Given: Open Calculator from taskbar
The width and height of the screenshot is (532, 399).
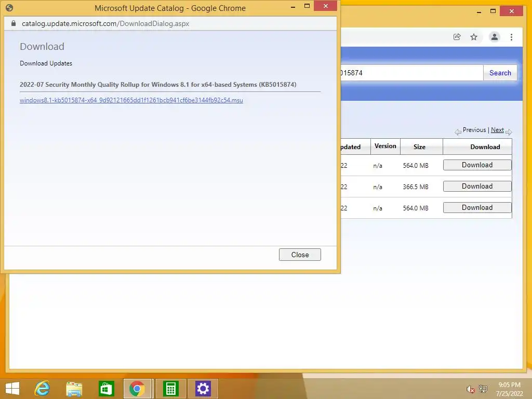Looking at the screenshot, I should click(170, 389).
